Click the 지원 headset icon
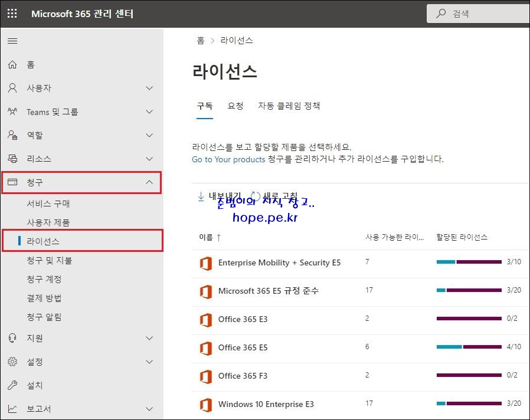The height and width of the screenshot is (420, 530). 12,338
